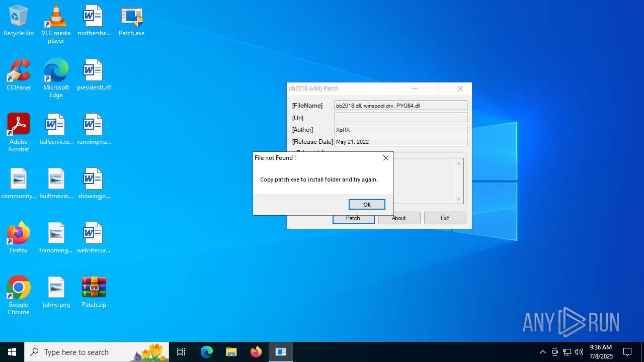
Task: Launch Edge from the taskbar
Action: 207,352
